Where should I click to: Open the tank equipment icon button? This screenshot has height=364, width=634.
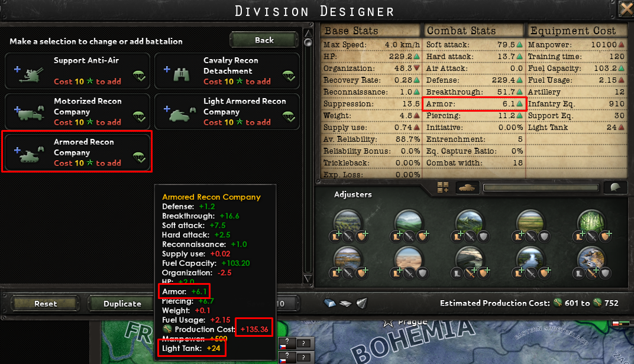pyautogui.click(x=467, y=187)
